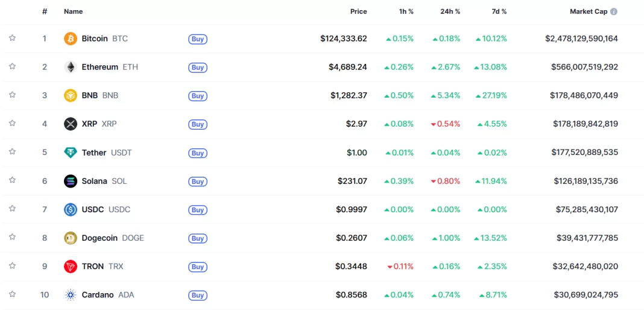Click the Ethereum diamond logo icon
The image size is (644, 310).
[x=71, y=67]
